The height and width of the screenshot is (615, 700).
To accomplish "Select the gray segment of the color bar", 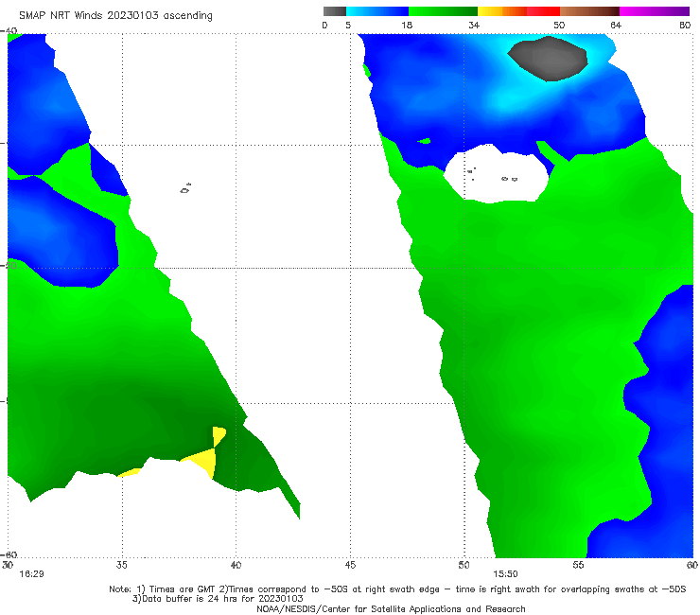I will (x=335, y=11).
